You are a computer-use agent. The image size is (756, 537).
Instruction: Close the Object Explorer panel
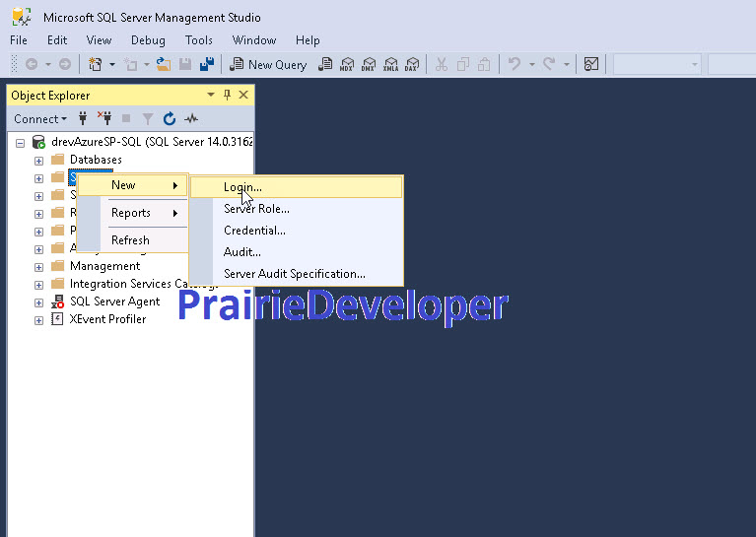243,95
